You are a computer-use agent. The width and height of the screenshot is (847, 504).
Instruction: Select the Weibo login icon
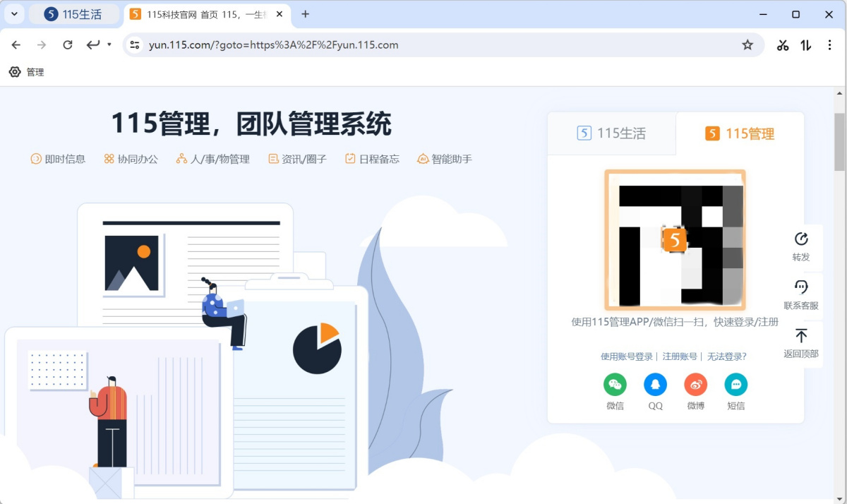695,385
